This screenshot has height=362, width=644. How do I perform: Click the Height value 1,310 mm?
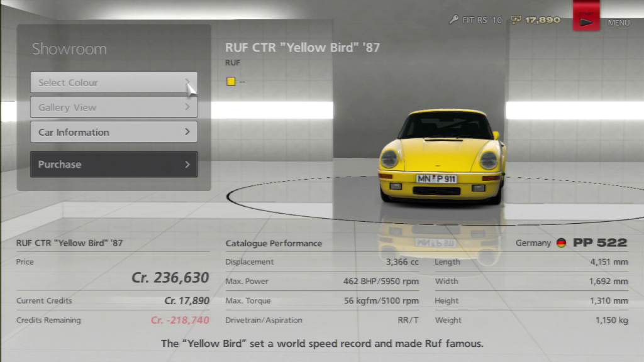[609, 301]
